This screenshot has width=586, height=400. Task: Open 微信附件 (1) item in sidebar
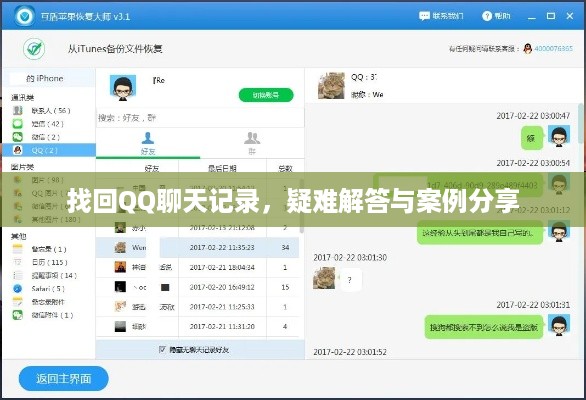(x=52, y=315)
